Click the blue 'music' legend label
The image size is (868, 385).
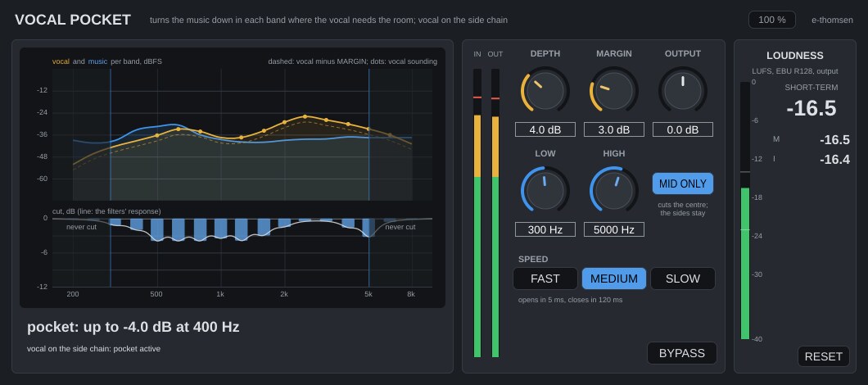(x=97, y=61)
